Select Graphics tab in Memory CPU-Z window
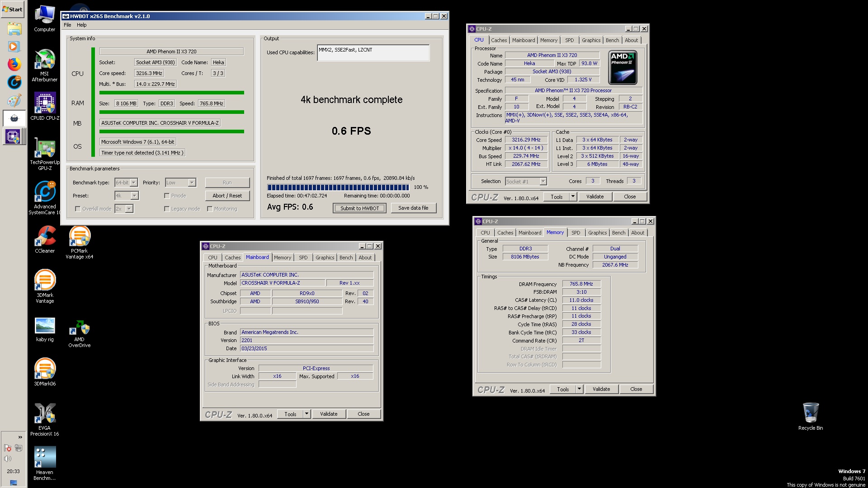 coord(598,233)
